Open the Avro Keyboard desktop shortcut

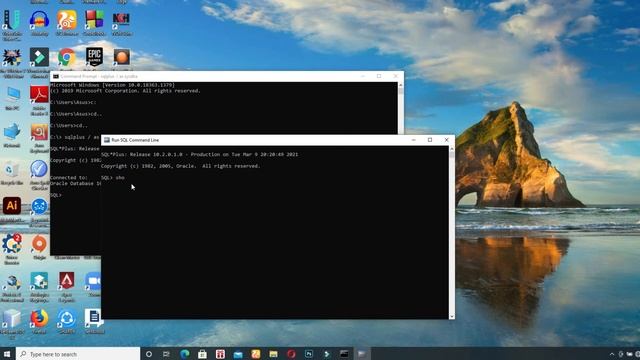39,132
